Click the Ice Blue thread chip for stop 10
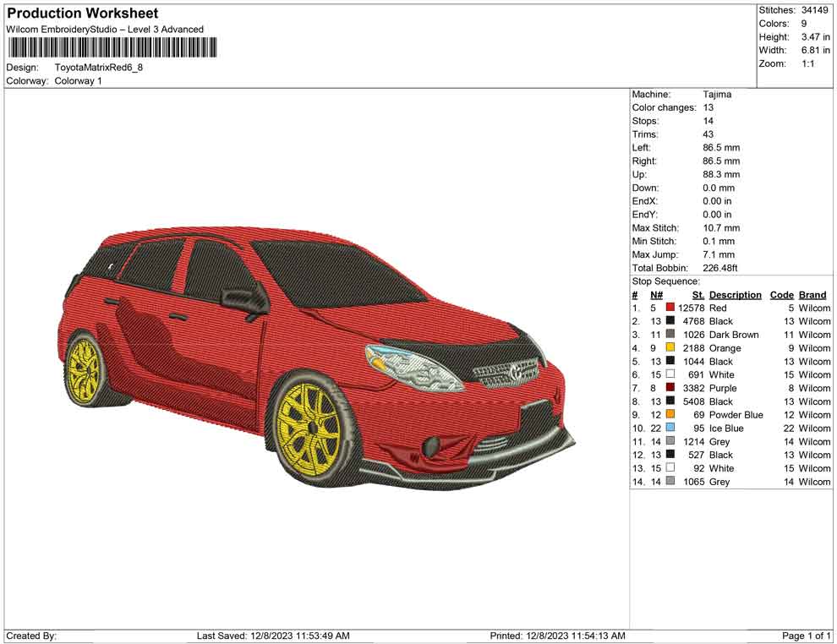837x644 pixels. (671, 428)
